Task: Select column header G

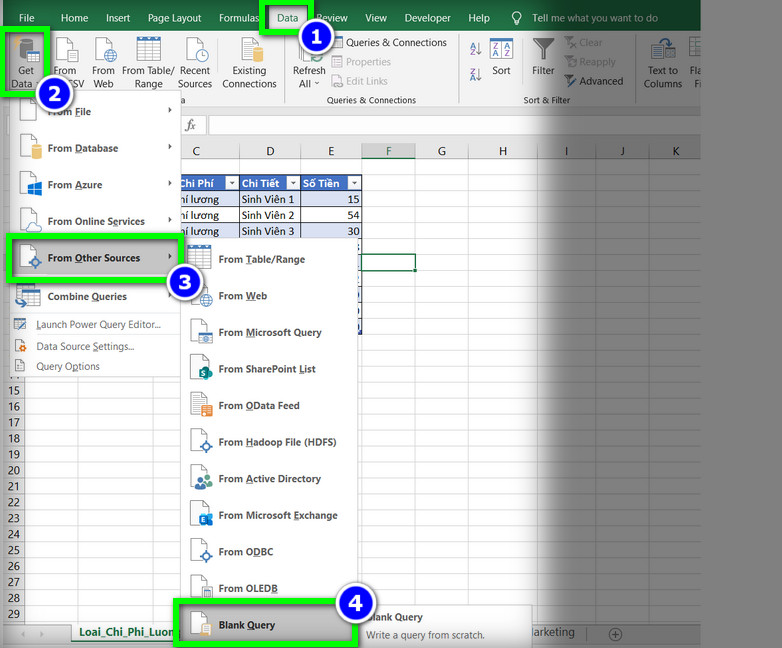Action: pos(441,151)
